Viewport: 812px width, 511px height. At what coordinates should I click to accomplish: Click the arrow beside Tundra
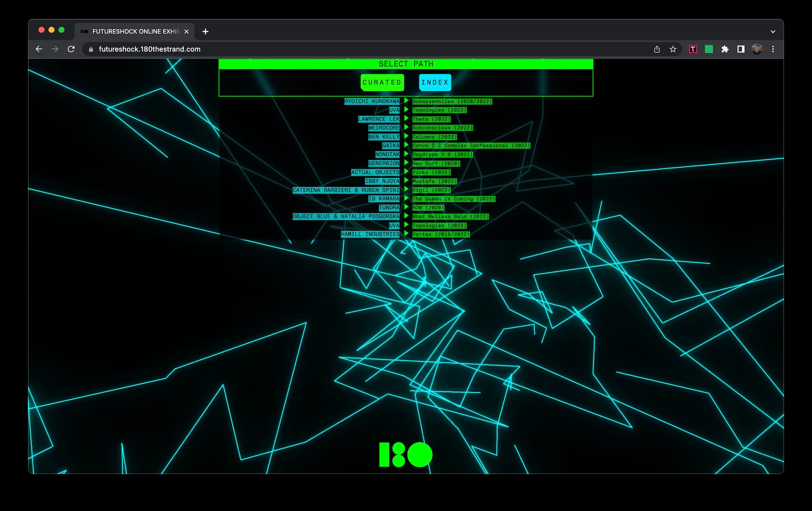(406, 207)
